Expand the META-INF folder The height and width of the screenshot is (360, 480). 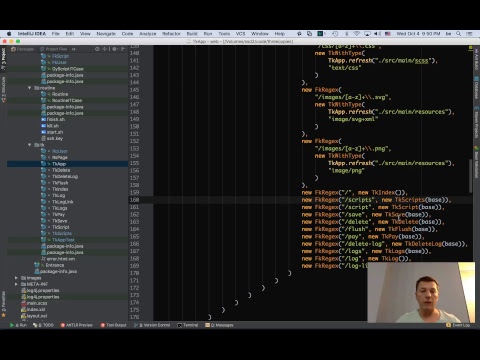pyautogui.click(x=16, y=284)
